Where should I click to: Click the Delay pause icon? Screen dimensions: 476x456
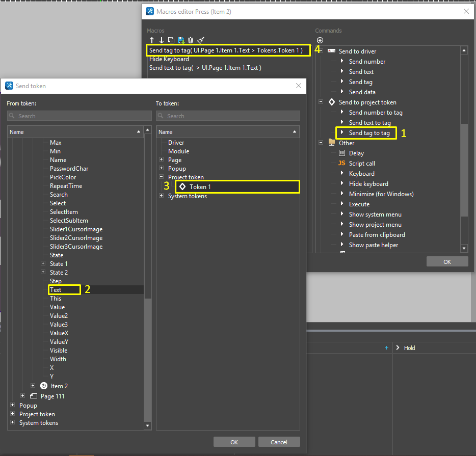(x=342, y=153)
